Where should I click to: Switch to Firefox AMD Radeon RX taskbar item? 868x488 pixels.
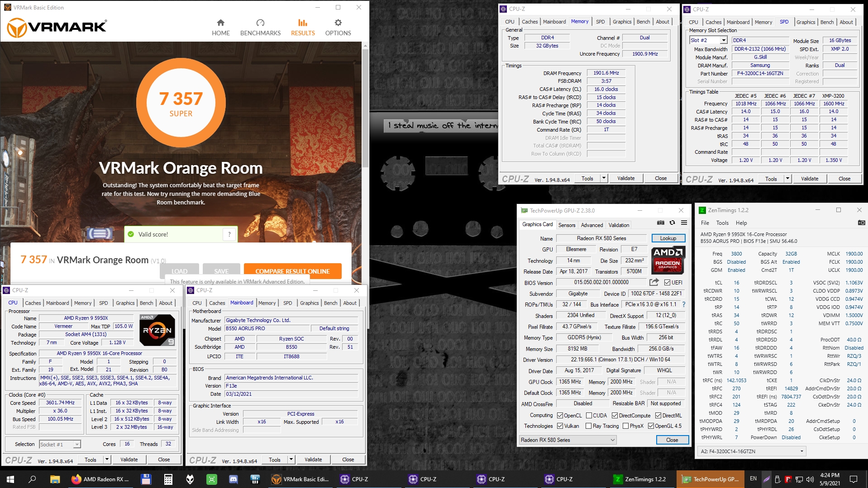point(100,479)
